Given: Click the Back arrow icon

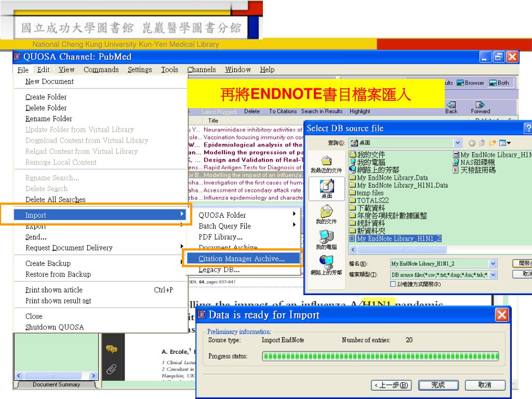Looking at the screenshot, I should (x=451, y=104).
